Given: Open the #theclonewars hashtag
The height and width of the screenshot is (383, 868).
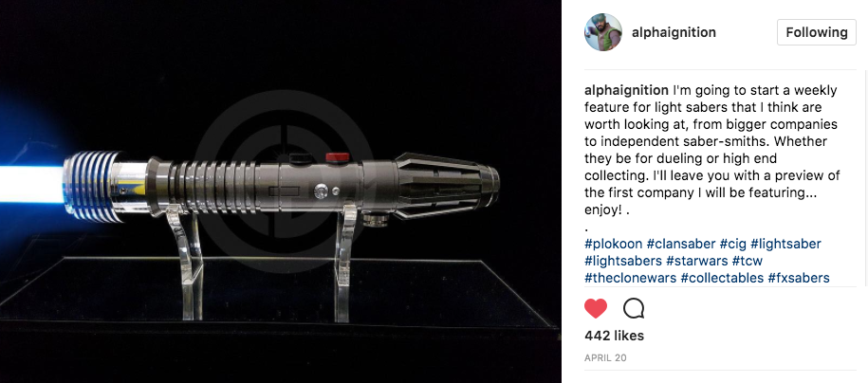Looking at the screenshot, I should tap(631, 278).
